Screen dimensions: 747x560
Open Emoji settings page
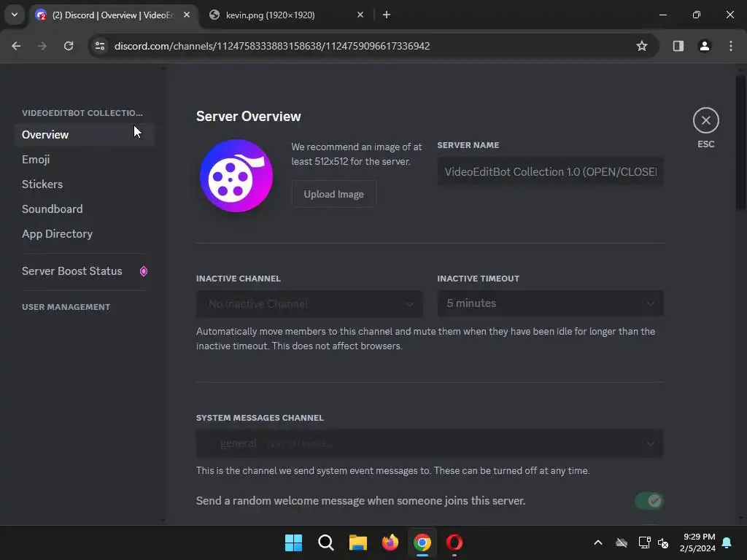tap(85, 160)
